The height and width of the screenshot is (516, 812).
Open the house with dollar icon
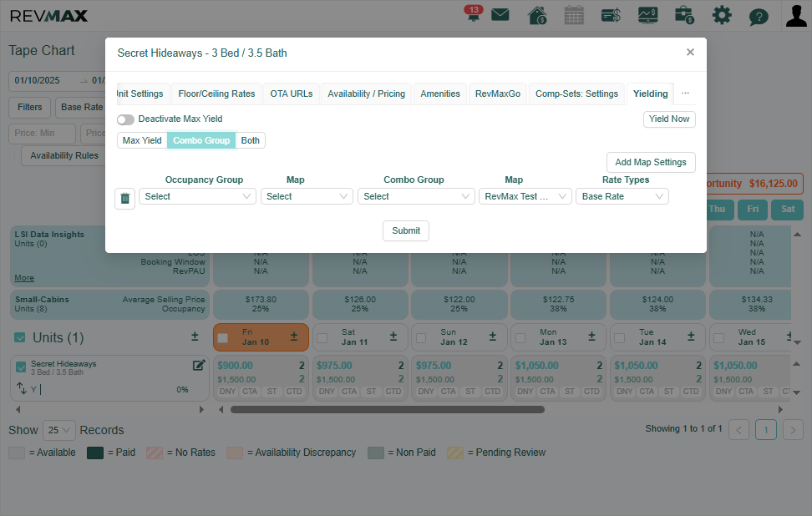click(537, 15)
